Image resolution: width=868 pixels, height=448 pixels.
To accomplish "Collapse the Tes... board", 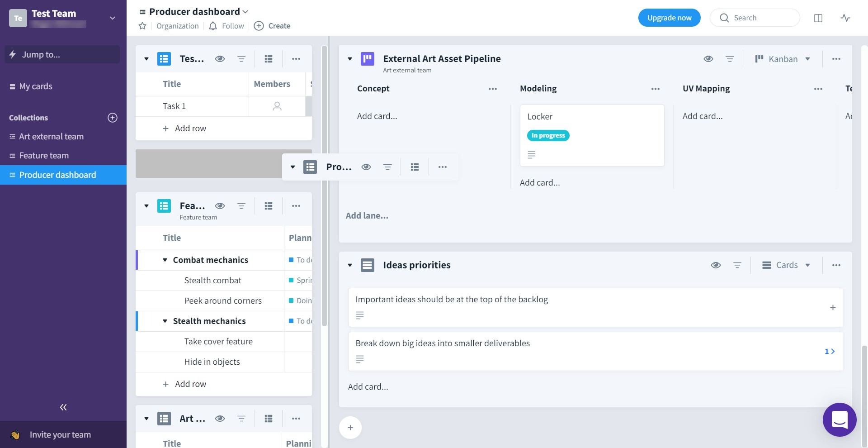I will click(x=146, y=59).
